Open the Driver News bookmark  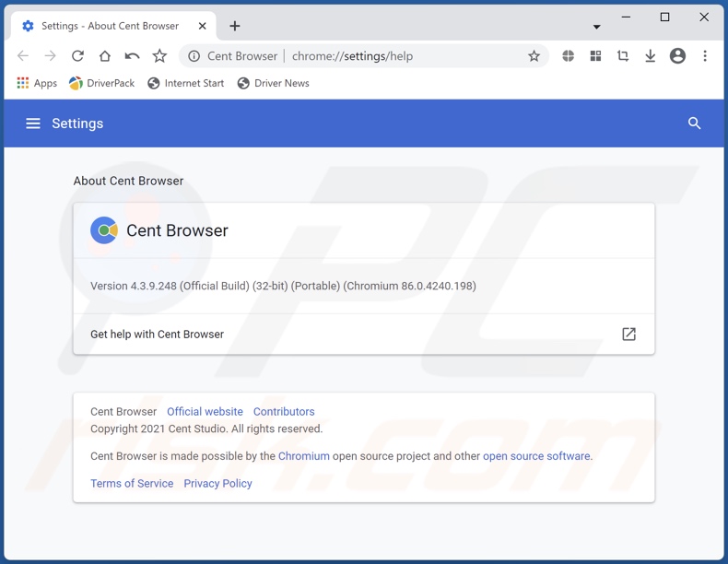click(x=273, y=83)
